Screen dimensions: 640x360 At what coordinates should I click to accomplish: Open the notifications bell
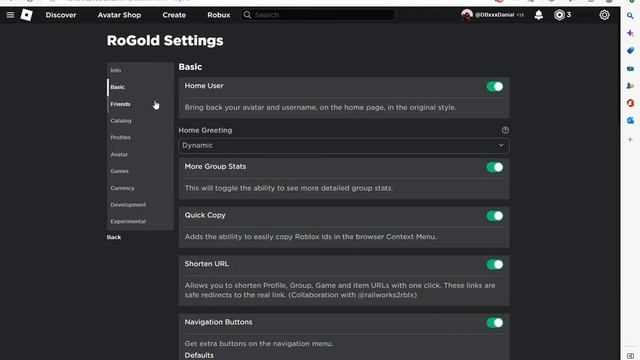tap(539, 15)
